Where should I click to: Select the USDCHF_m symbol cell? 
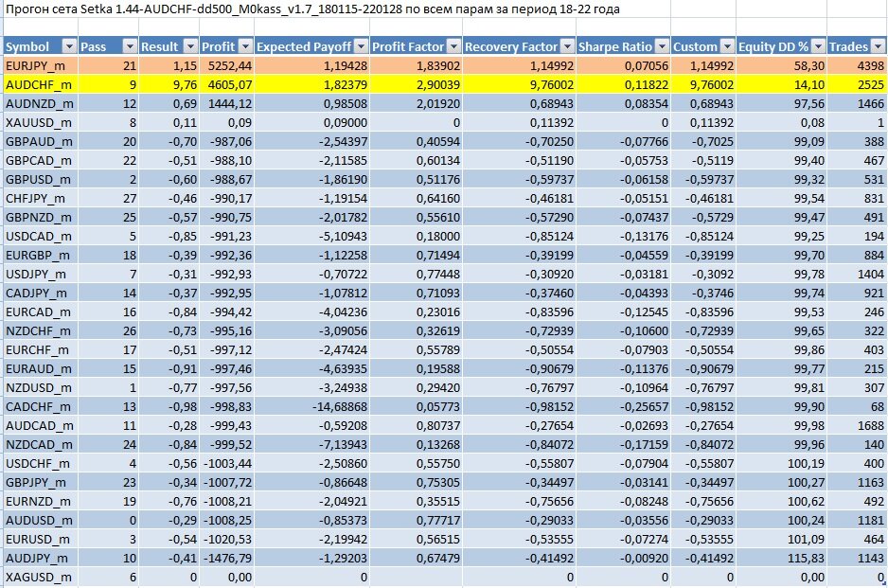41,463
